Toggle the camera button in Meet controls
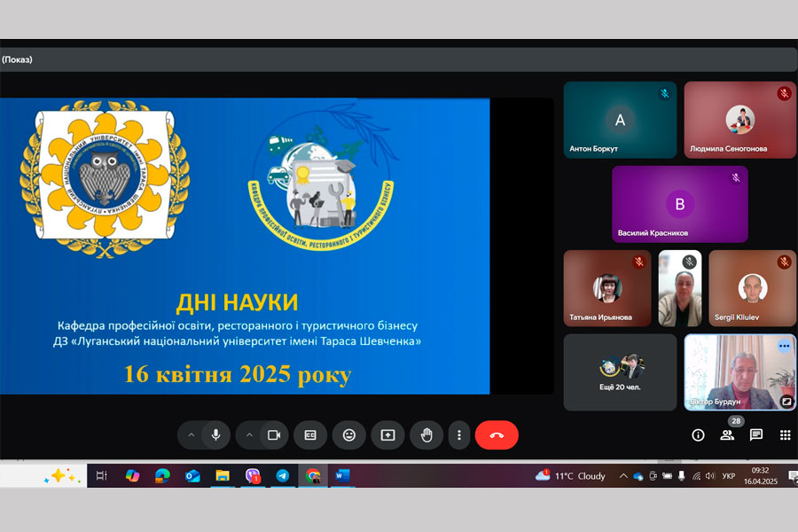 tap(274, 434)
